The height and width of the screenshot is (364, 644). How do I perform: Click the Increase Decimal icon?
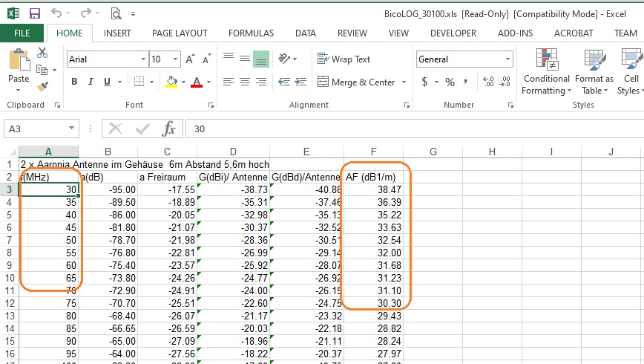[x=489, y=82]
